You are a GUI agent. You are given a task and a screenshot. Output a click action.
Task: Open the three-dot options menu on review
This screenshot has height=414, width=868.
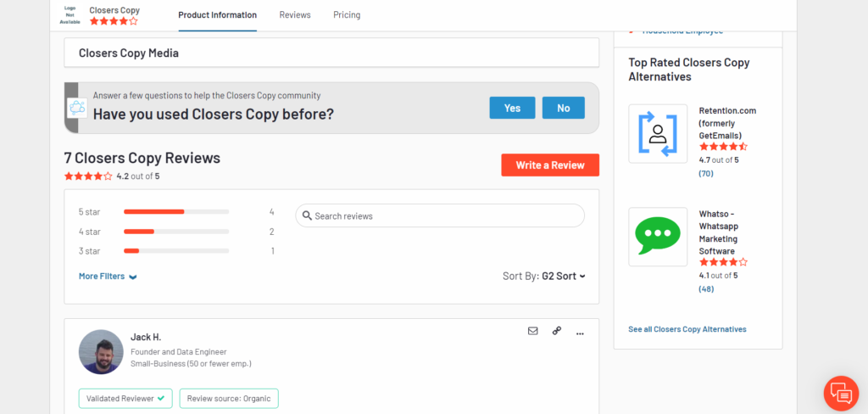coord(580,333)
